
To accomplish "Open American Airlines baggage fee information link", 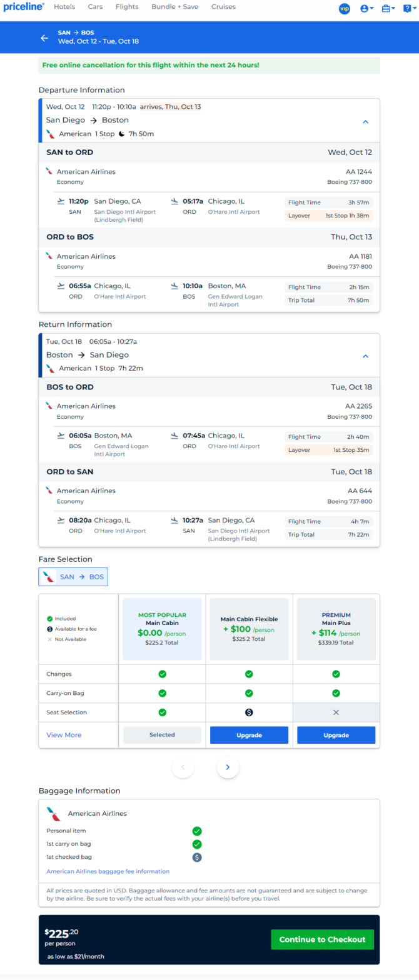I will tap(108, 871).
